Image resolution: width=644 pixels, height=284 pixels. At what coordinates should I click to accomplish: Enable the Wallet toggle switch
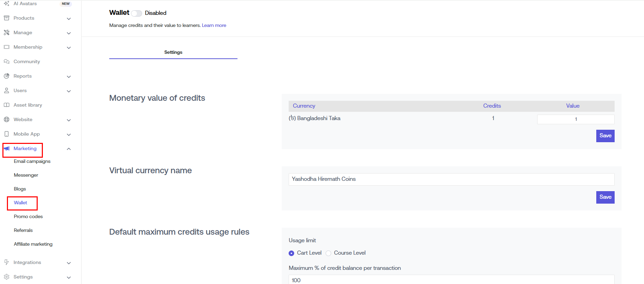137,13
